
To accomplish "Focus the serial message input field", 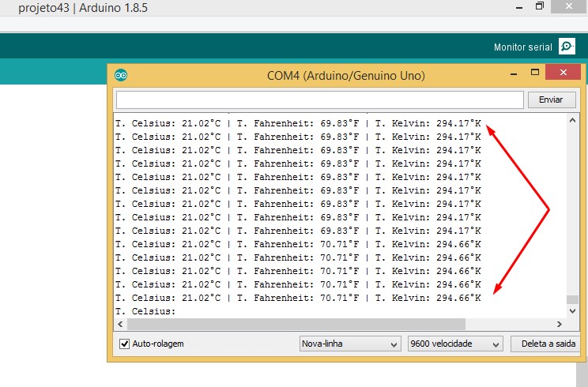I will (319, 100).
